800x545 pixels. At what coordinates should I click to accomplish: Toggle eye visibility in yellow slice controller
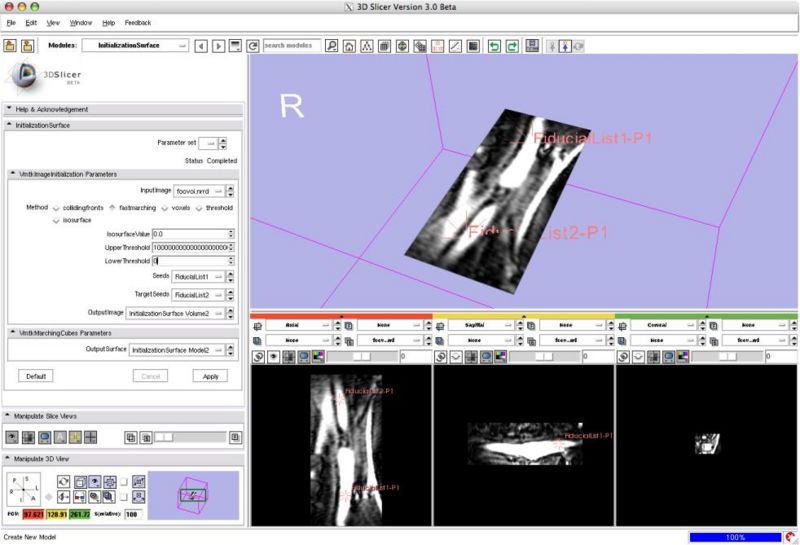456,357
